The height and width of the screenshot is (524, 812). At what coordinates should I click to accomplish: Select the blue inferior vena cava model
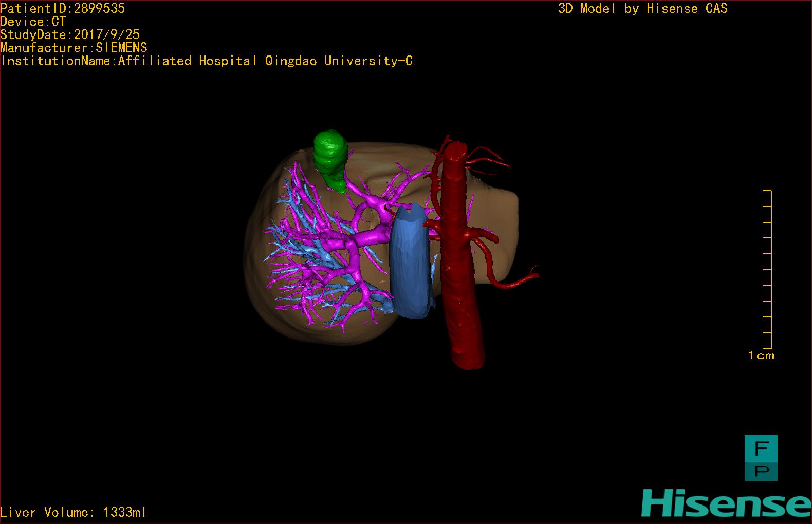pos(411,262)
